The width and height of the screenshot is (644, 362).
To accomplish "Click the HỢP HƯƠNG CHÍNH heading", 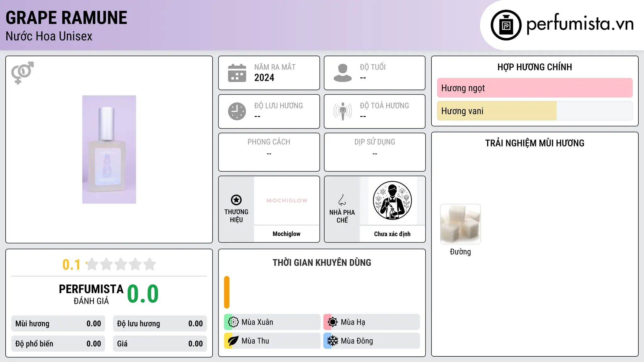I will [535, 67].
